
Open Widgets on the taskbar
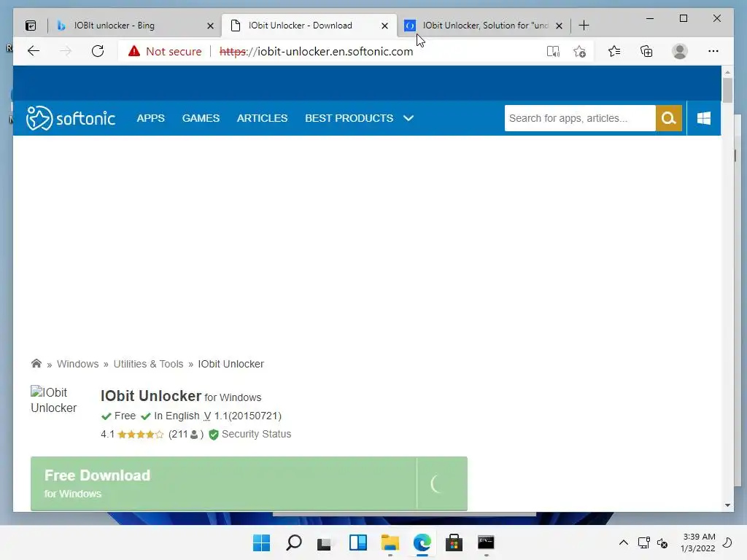point(357,542)
